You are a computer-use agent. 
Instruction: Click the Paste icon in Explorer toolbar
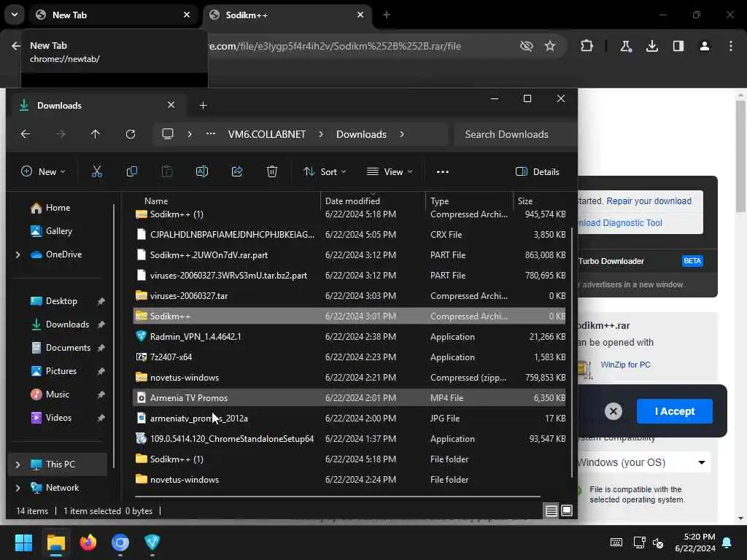[x=167, y=171]
